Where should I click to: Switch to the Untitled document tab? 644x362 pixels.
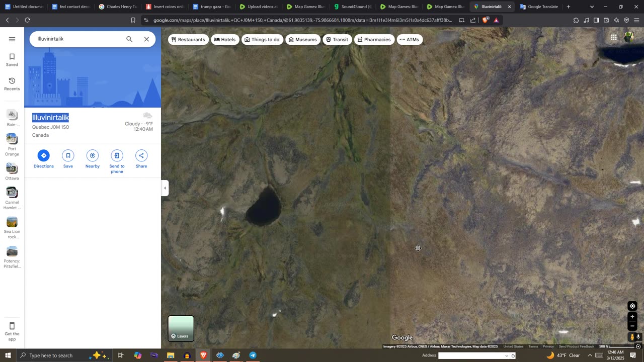[24, 7]
